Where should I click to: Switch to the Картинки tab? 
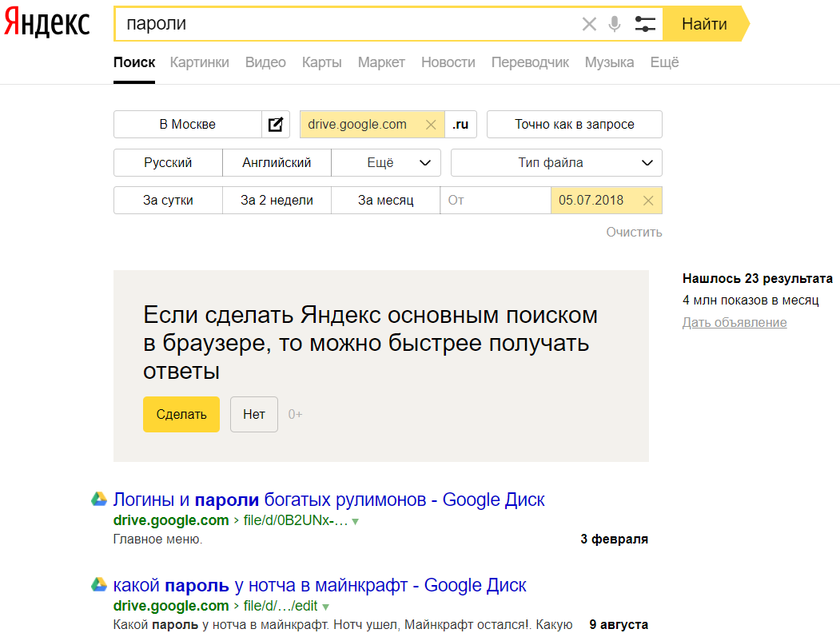point(199,62)
